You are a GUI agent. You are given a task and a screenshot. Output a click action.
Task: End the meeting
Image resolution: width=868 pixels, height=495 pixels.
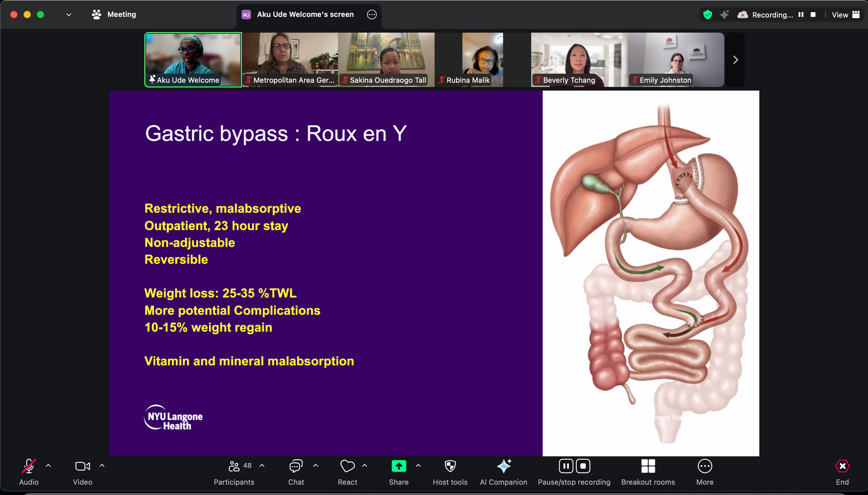click(842, 471)
